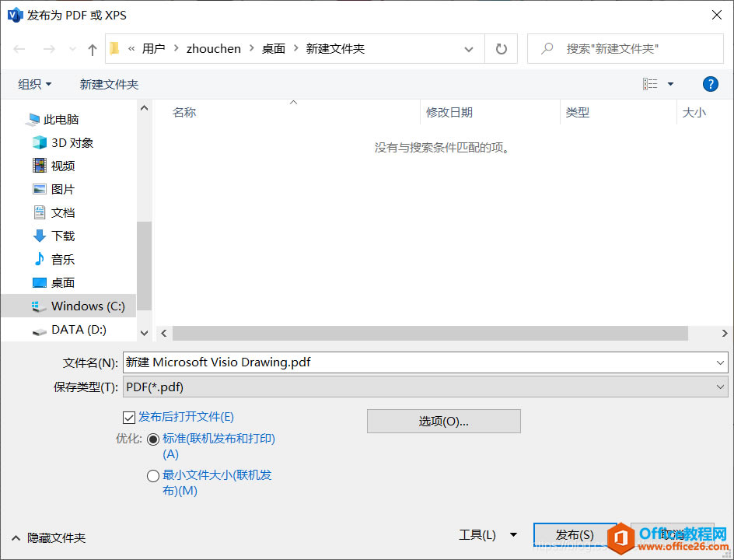
Task: Open the 工具(L) dropdown
Action: [x=488, y=534]
